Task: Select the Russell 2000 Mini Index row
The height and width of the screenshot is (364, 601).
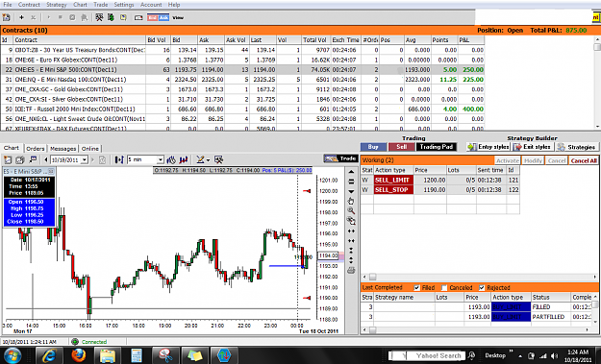Action: tap(242, 109)
